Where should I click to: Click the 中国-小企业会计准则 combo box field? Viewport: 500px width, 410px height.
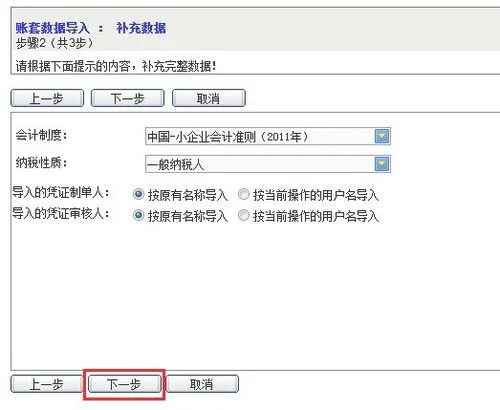(268, 136)
